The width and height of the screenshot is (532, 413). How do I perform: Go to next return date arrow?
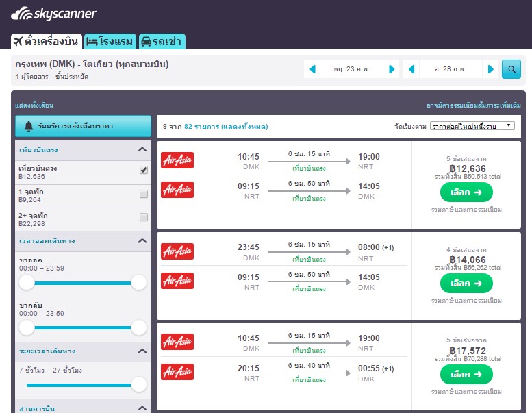click(x=490, y=69)
